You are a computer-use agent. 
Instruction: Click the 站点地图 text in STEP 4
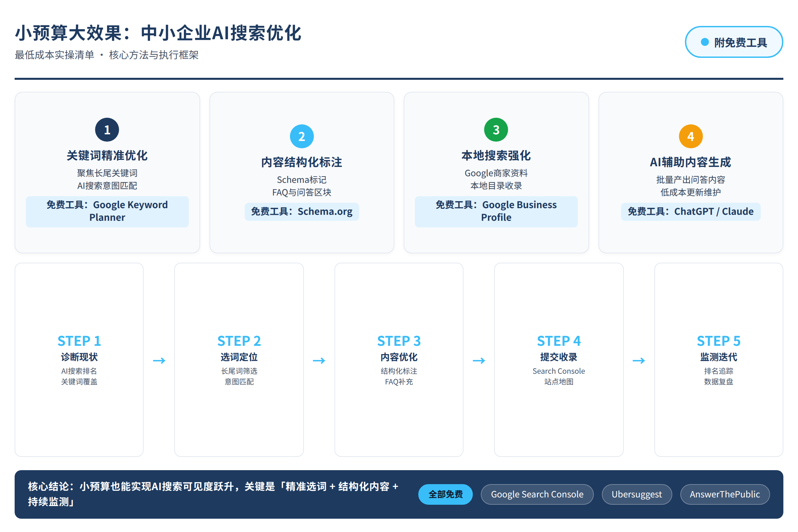click(x=559, y=382)
